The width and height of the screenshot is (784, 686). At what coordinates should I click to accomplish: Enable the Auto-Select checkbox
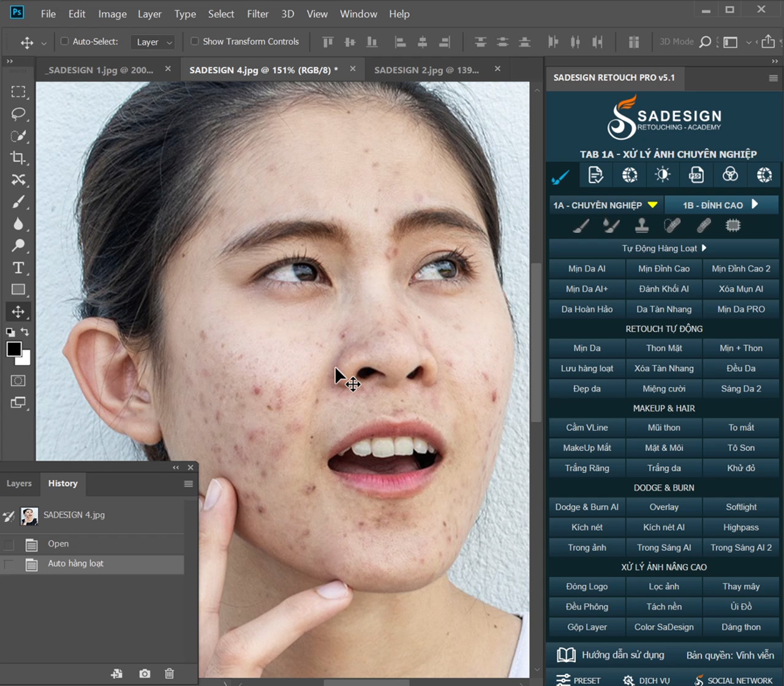pos(64,41)
